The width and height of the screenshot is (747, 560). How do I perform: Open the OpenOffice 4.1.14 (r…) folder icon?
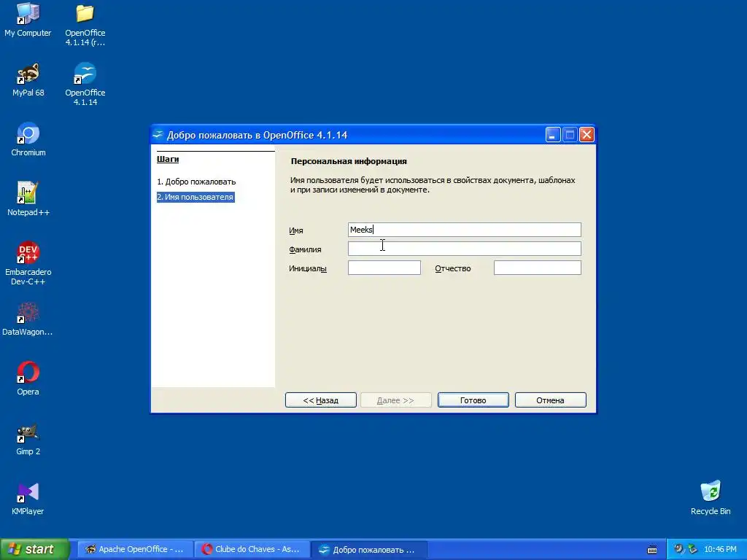pos(85,24)
